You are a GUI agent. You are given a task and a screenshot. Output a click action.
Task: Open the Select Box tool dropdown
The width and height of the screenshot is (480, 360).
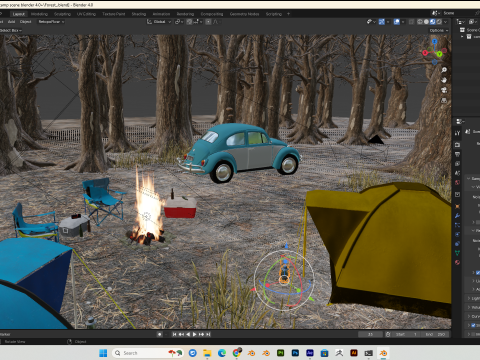pyautogui.click(x=11, y=30)
